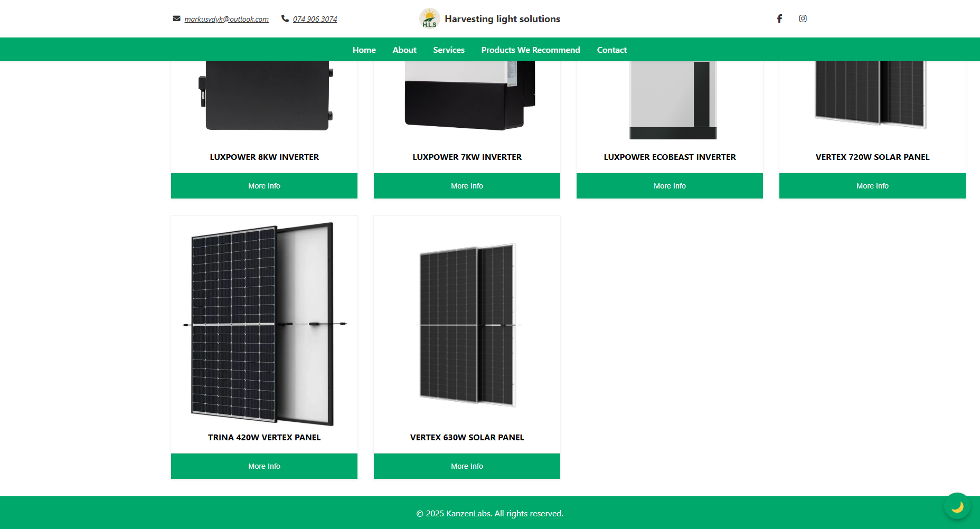The width and height of the screenshot is (980, 529).
Task: Click the markusvdyk@outlook.com email link
Action: pos(227,19)
